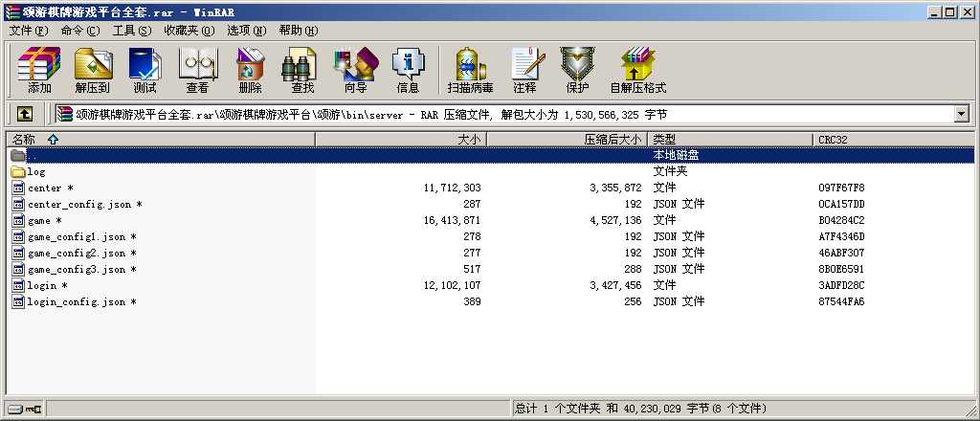This screenshot has height=421, width=980.
Task: Click the archive path address field
Action: [x=512, y=114]
